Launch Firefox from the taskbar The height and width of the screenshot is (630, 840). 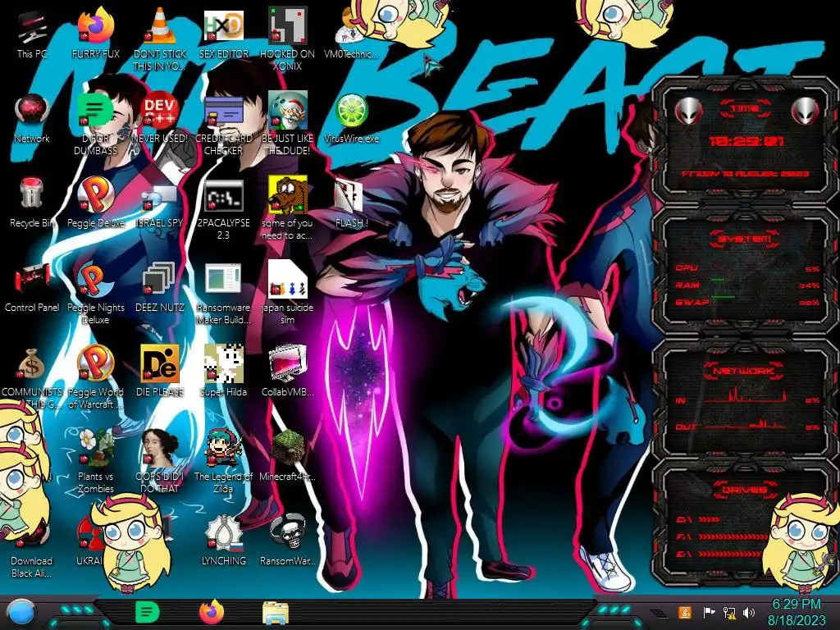212,612
